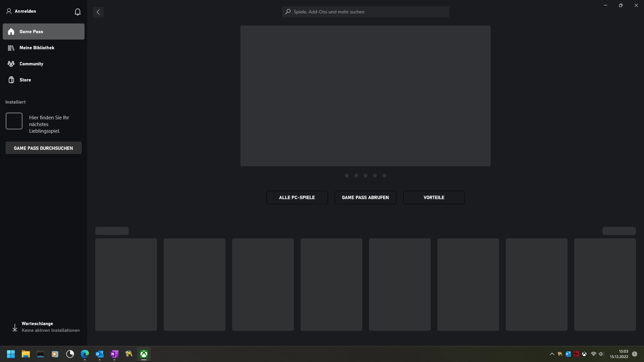Click Xbox icon in system tray
The image size is (644, 362).
click(x=584, y=354)
